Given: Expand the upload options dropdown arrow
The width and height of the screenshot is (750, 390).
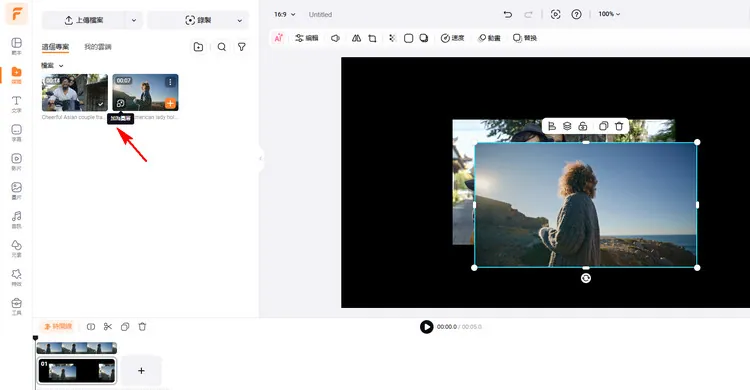Looking at the screenshot, I should click(134, 20).
